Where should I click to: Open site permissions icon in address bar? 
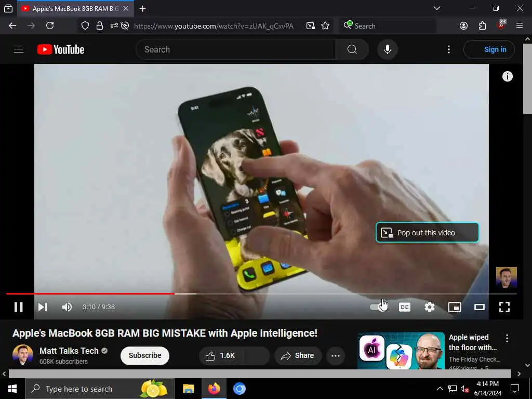[114, 26]
